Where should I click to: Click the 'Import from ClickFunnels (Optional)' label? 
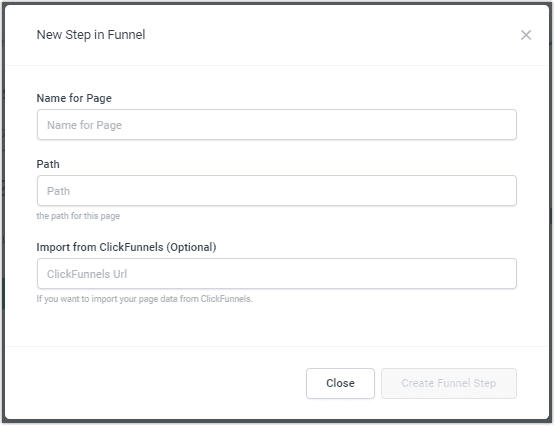(126, 247)
